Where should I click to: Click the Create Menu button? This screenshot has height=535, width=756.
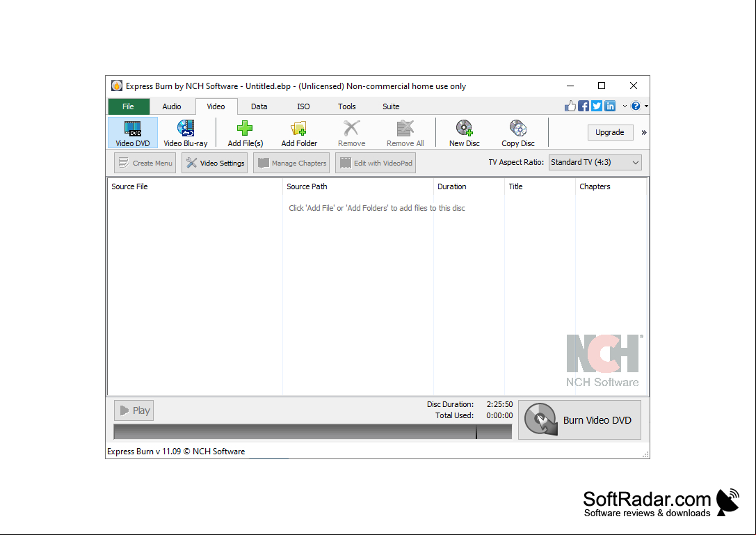pos(145,163)
